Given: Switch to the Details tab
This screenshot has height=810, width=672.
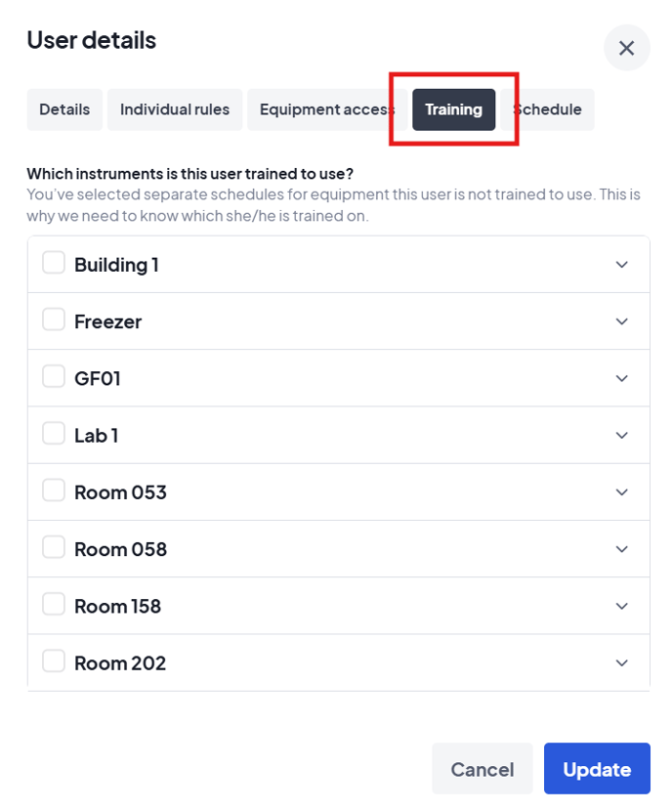Looking at the screenshot, I should pos(64,109).
